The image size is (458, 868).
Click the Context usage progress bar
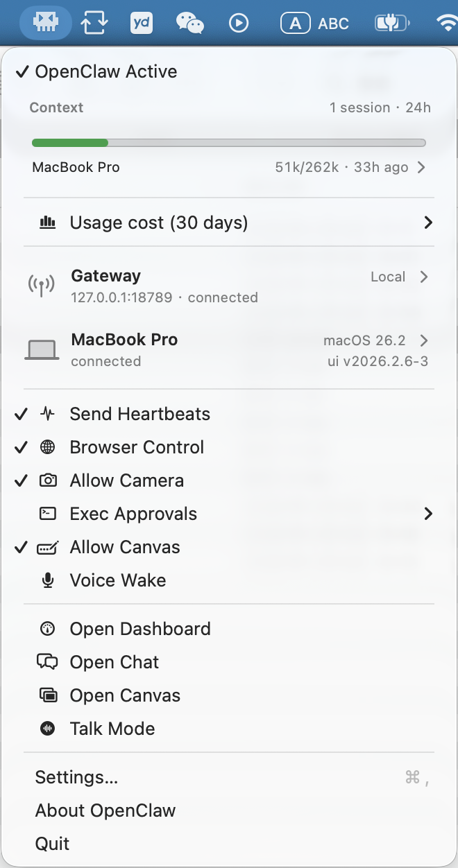tap(229, 143)
